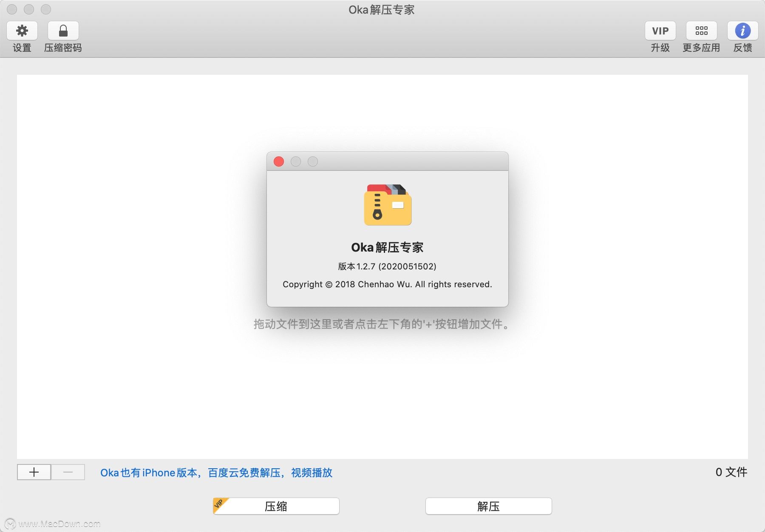The image size is (765, 532).
Task: Click the plus icon to add files
Action: (34, 473)
